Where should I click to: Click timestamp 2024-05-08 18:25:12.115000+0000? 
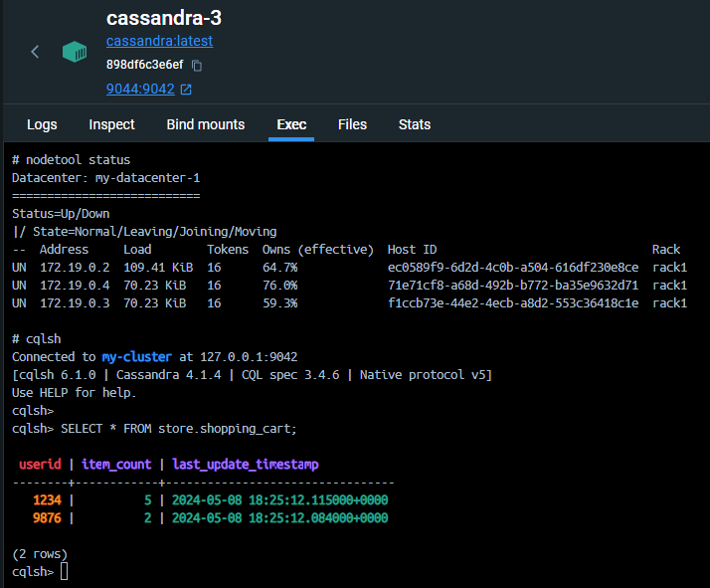pos(279,500)
